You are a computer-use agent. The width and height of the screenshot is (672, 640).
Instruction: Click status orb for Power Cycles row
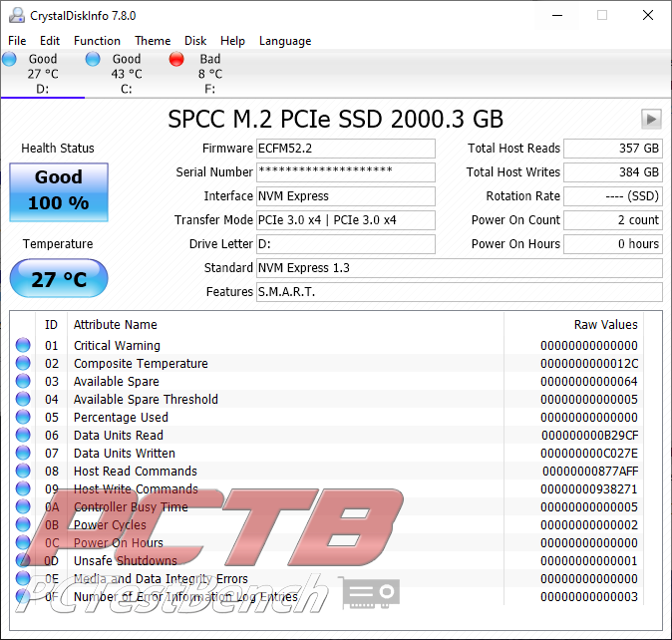[x=23, y=524]
